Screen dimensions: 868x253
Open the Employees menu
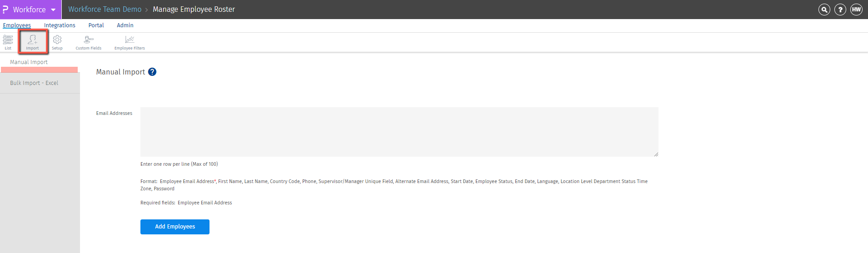tap(17, 25)
